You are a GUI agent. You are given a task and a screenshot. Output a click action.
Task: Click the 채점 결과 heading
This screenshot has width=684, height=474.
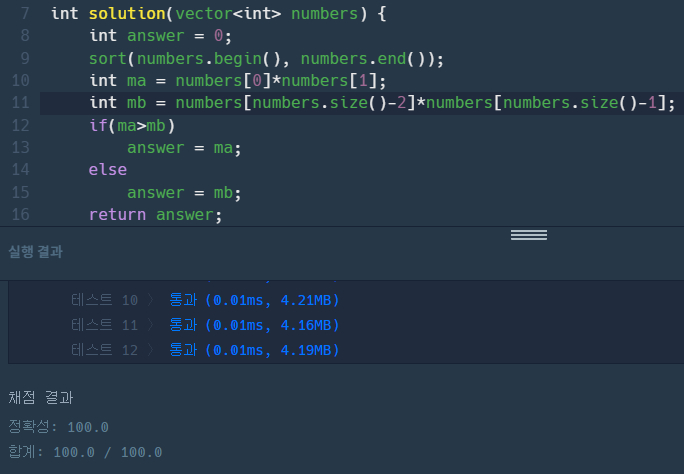40,397
